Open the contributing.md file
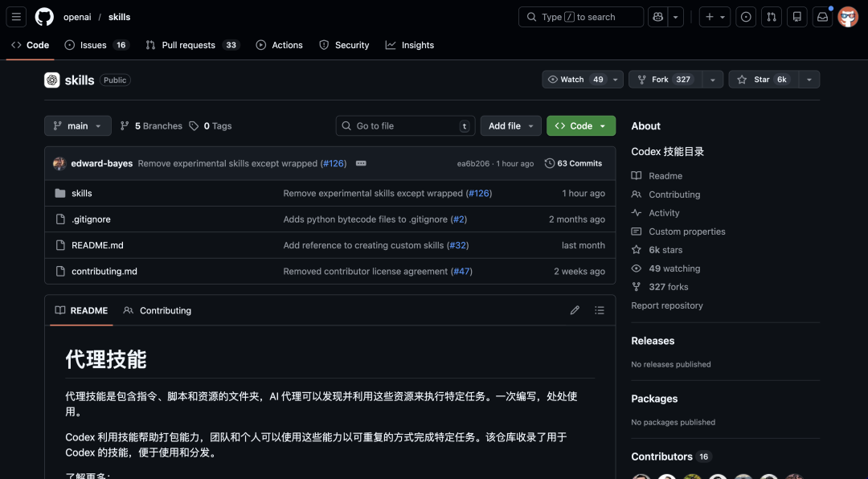The height and width of the screenshot is (479, 868). pyautogui.click(x=104, y=272)
